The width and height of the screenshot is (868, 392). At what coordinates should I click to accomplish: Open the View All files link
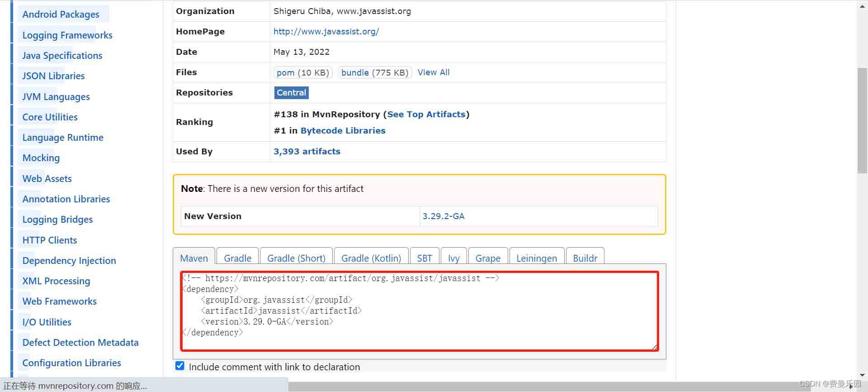(x=434, y=72)
